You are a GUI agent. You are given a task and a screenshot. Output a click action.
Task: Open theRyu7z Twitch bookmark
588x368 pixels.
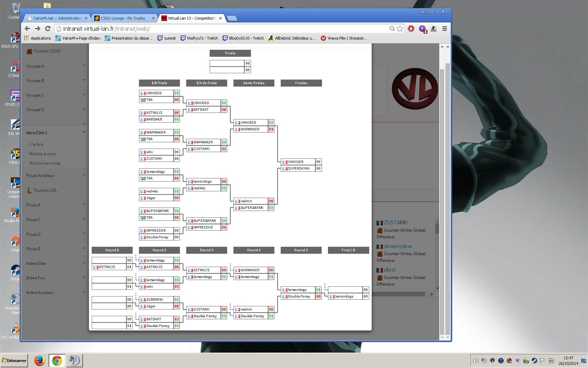(199, 38)
